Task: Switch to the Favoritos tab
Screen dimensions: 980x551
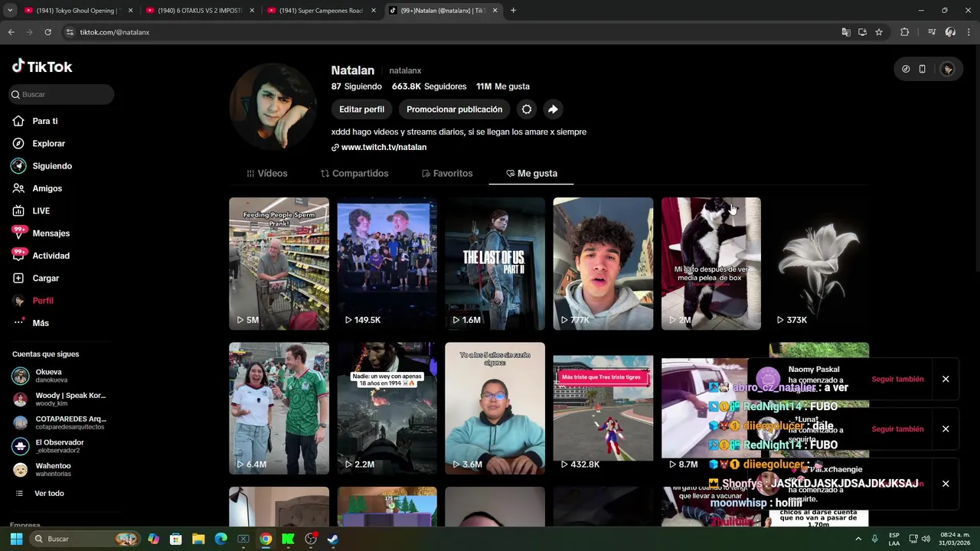Action: tap(447, 174)
